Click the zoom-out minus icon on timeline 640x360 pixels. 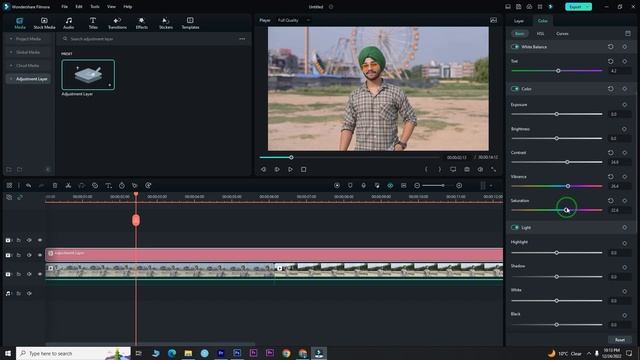(417, 185)
